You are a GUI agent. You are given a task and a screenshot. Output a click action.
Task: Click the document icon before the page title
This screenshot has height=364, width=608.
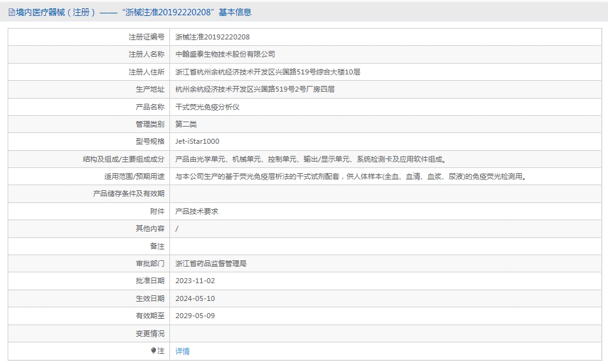click(x=11, y=12)
